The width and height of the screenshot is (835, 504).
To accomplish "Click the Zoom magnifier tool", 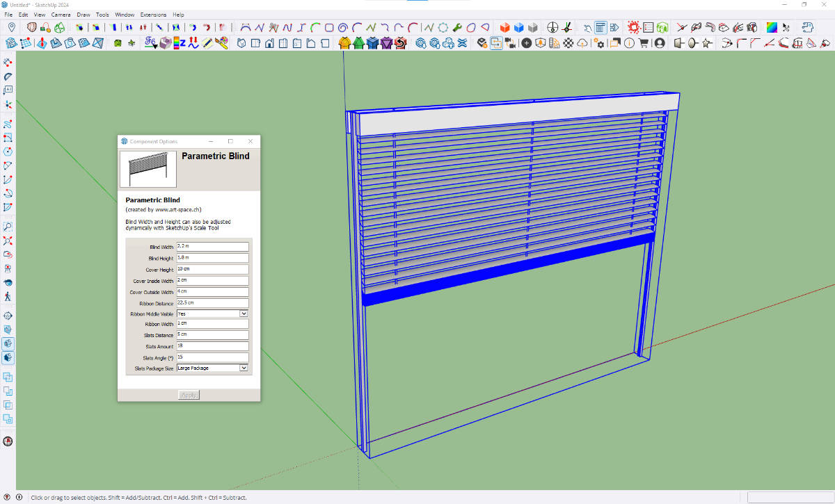I will pyautogui.click(x=8, y=227).
